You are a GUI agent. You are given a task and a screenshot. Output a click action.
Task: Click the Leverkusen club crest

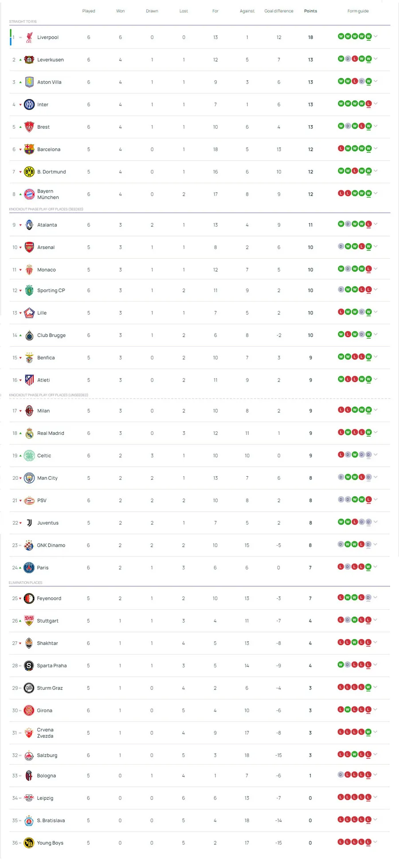pos(29,60)
